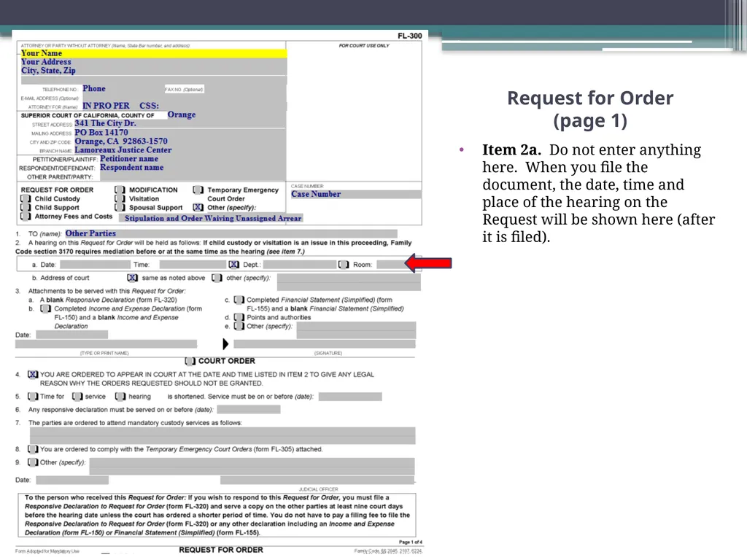The image size is (747, 560).
Task: Tick the Visitation checkbox
Action: coord(120,198)
